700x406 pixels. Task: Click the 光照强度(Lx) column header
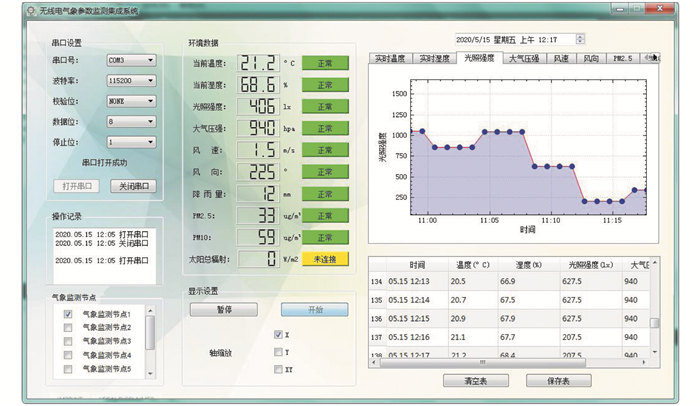591,265
